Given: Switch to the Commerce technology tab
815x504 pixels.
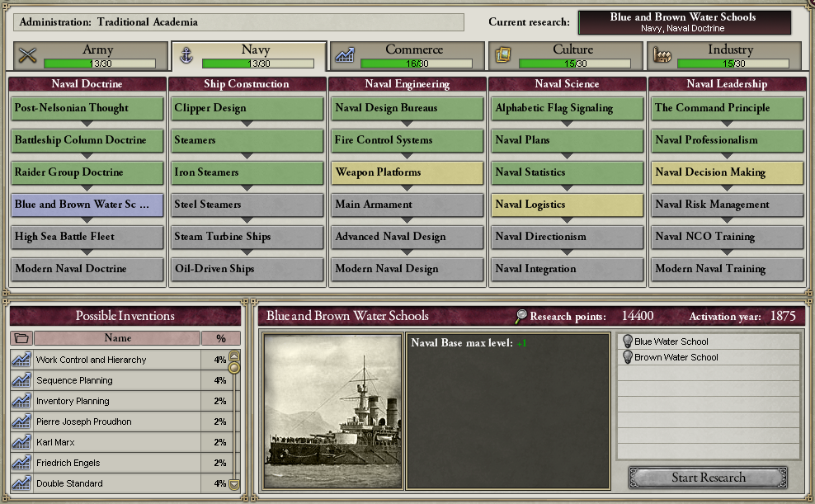Looking at the screenshot, I should (407, 55).
